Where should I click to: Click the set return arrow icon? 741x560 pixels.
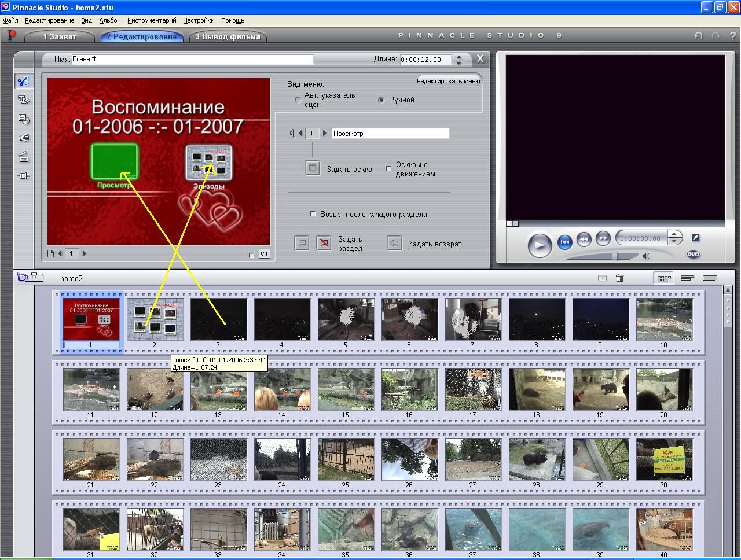[394, 244]
